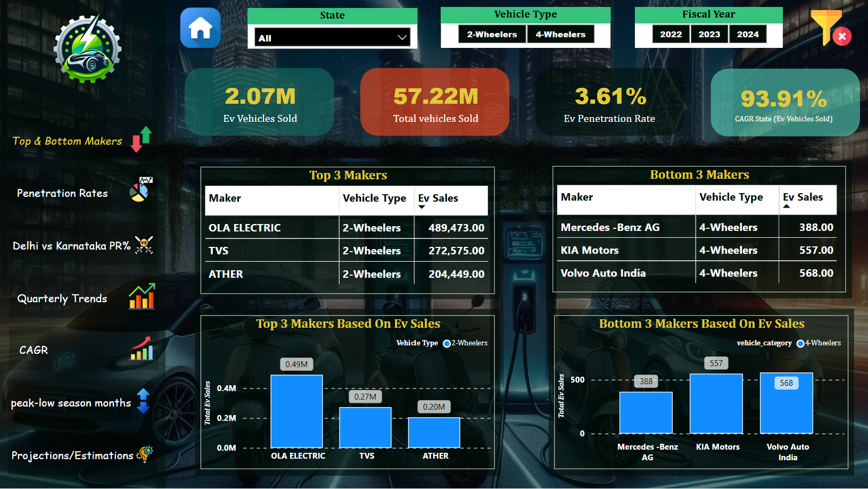868x489 pixels.
Task: Open Quarterly Trends bar chart icon
Action: click(x=142, y=296)
